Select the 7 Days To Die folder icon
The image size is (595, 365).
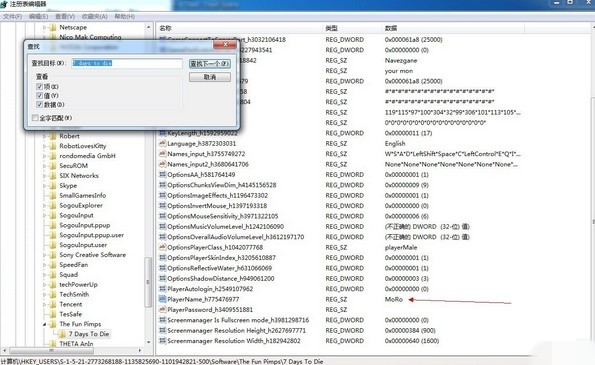click(62, 334)
